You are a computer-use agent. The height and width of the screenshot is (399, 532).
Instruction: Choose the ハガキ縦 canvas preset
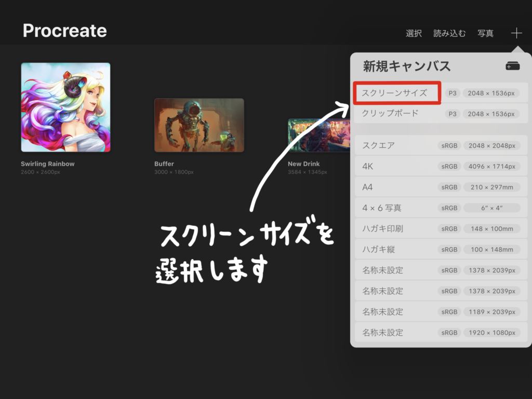441,249
